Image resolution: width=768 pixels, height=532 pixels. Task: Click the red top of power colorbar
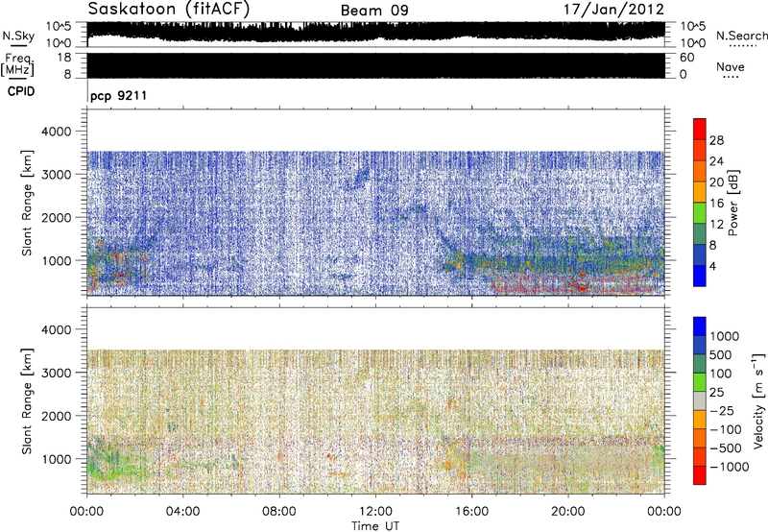[700, 129]
